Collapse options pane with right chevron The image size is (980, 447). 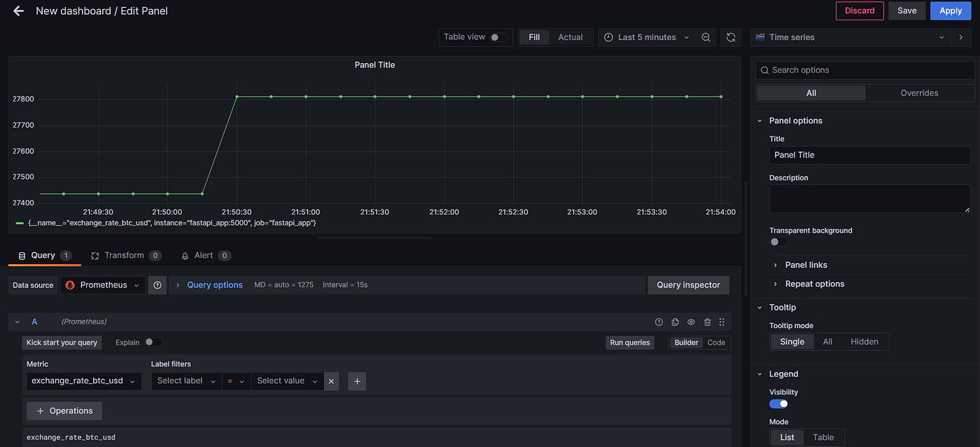tap(961, 37)
